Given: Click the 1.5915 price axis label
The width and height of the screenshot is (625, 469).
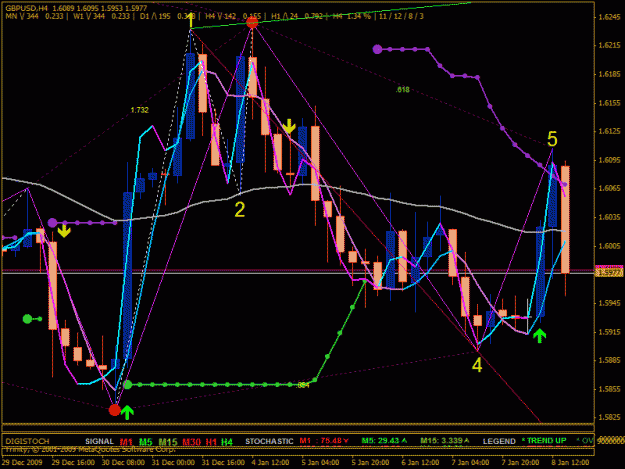Looking at the screenshot, I should pyautogui.click(x=609, y=332).
